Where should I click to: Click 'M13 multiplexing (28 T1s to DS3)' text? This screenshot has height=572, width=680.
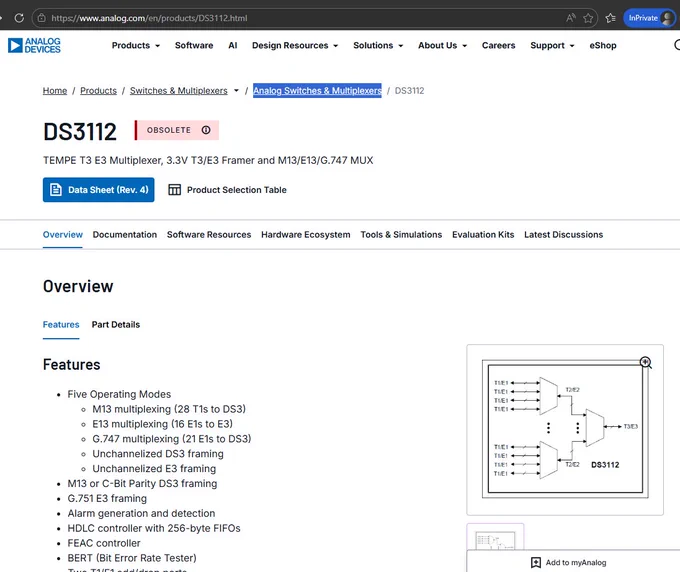pos(169,409)
